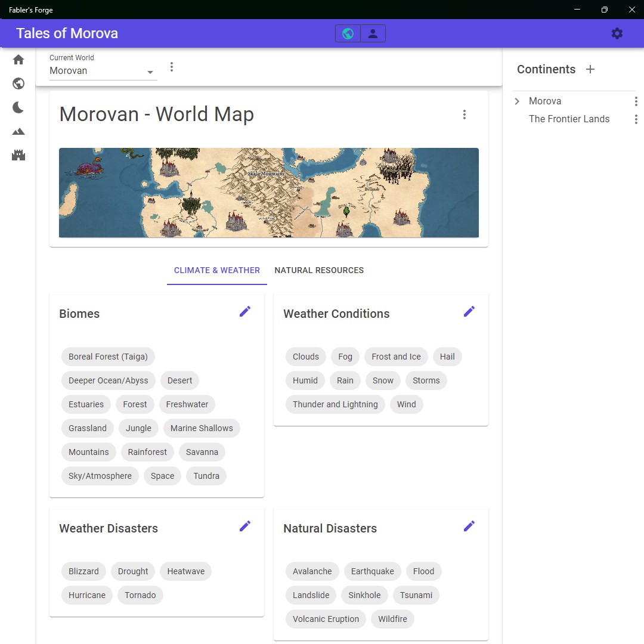
Task: Open the Home section in the sidebar
Action: [18, 60]
